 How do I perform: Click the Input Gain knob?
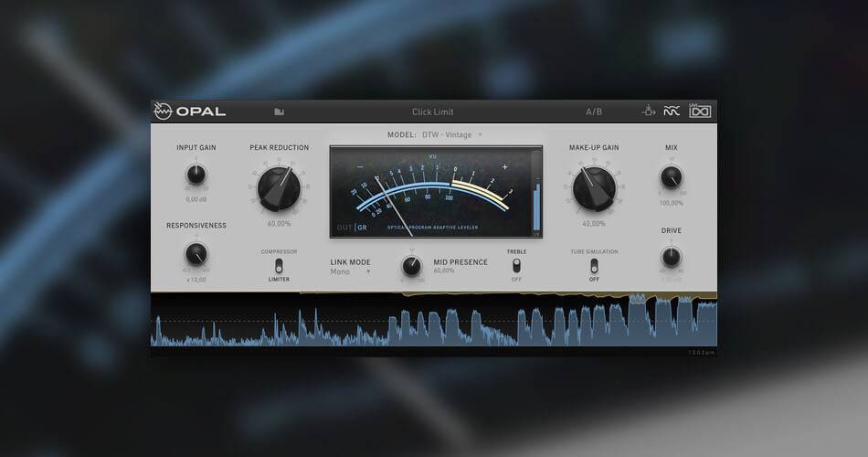click(196, 175)
